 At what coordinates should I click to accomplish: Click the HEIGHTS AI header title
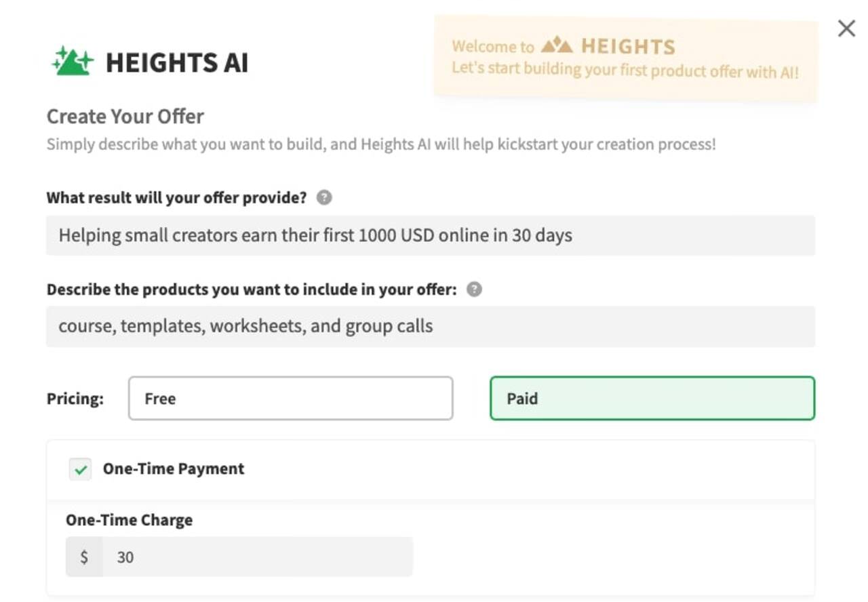178,61
